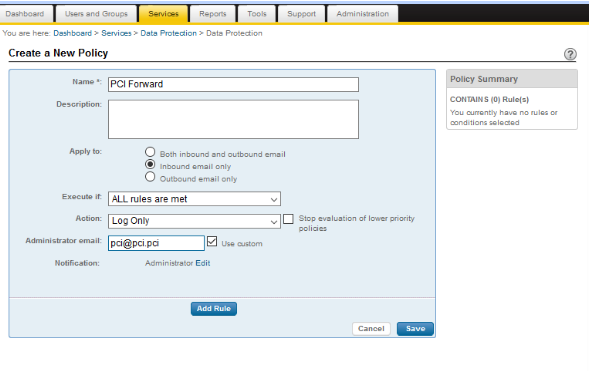This screenshot has width=589, height=371.
Task: Follow the Data Protection breadcrumb link
Action: (x=168, y=33)
